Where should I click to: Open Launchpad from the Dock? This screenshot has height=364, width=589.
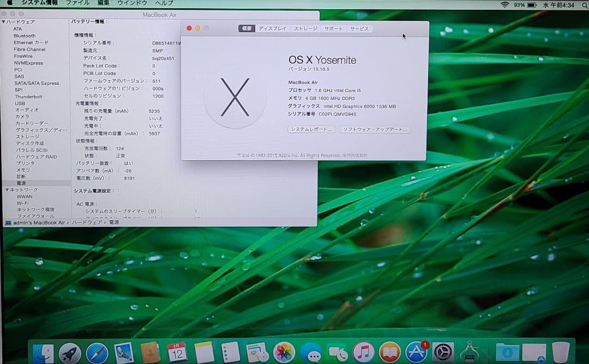69,353
